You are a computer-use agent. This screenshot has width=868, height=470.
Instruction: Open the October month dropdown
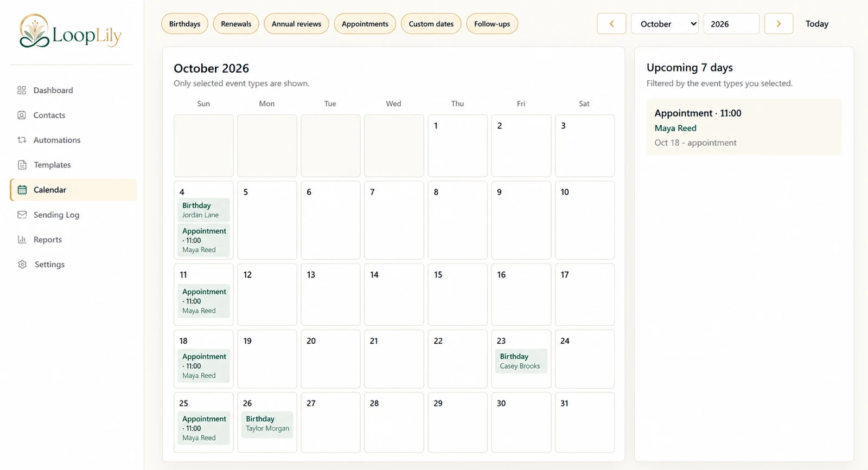click(x=665, y=24)
